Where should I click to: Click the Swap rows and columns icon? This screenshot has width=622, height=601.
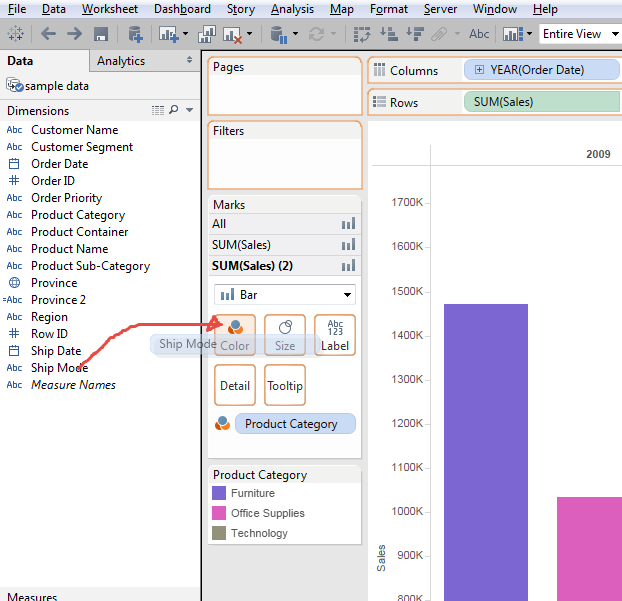coord(361,34)
